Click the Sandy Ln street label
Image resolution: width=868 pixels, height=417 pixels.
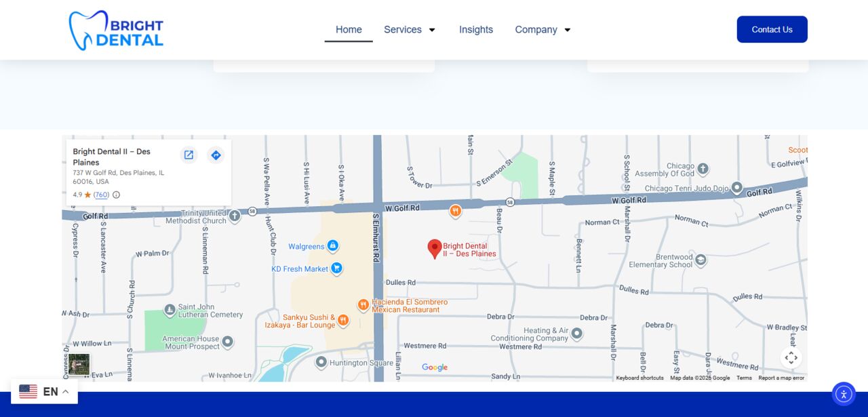[505, 376]
